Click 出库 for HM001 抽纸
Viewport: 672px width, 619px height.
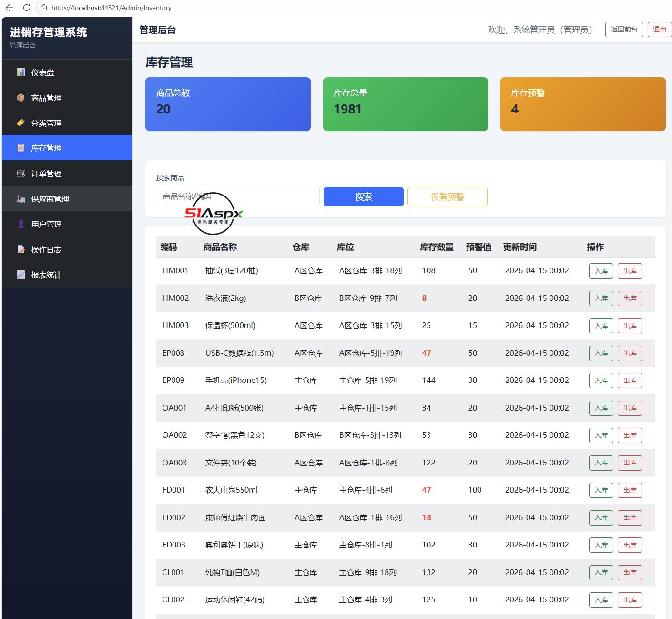(x=630, y=271)
